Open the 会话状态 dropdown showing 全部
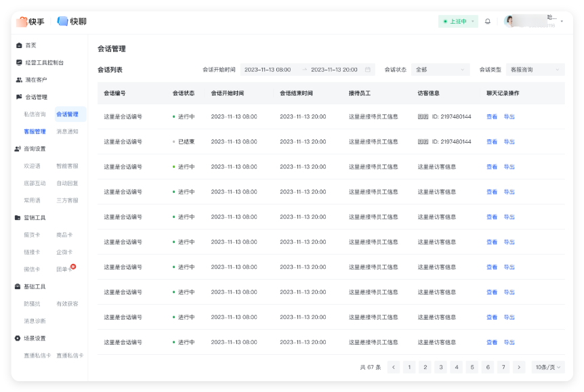The height and width of the screenshot is (392, 584). 440,69
